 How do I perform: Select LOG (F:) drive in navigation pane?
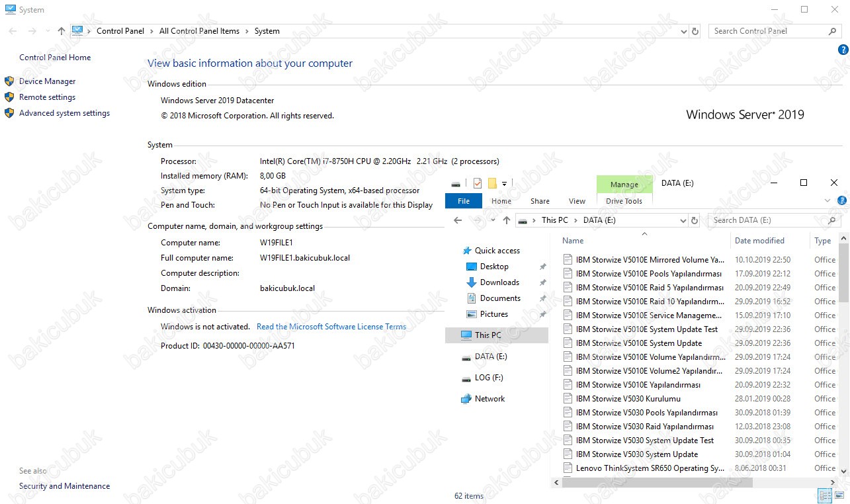tap(489, 378)
